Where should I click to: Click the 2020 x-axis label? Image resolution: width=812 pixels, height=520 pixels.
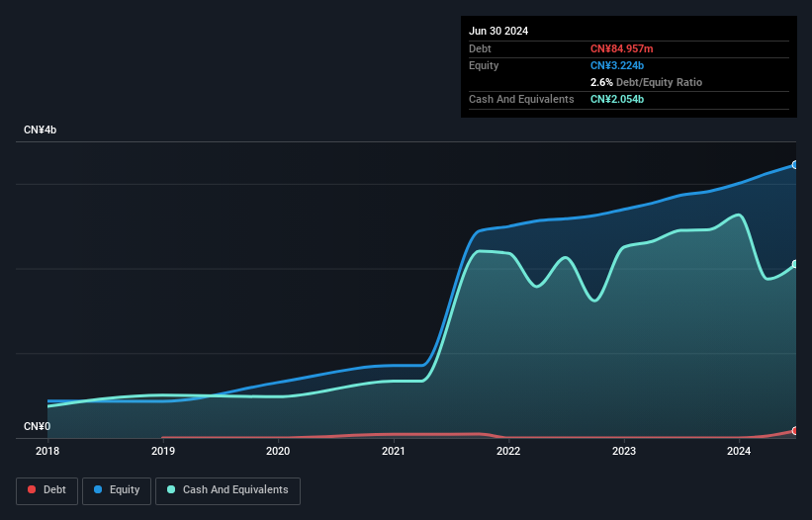coord(278,451)
